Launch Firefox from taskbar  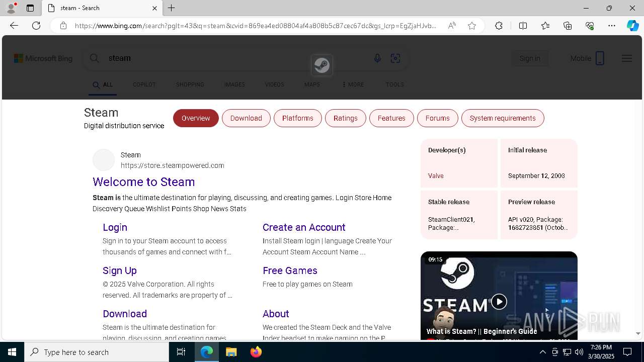[x=256, y=352]
